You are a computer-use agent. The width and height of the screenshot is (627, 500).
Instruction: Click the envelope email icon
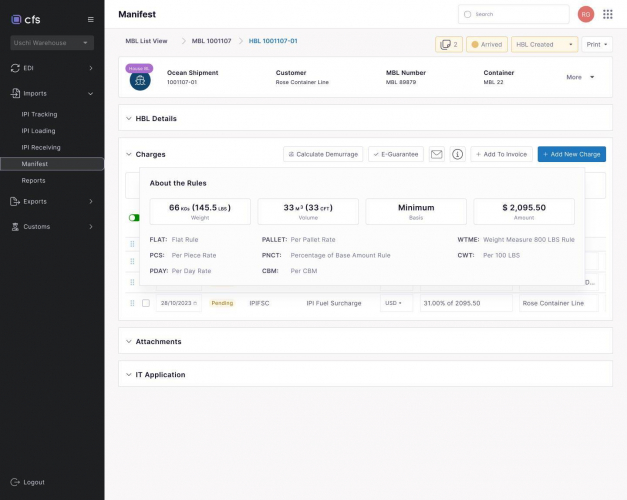[437, 154]
